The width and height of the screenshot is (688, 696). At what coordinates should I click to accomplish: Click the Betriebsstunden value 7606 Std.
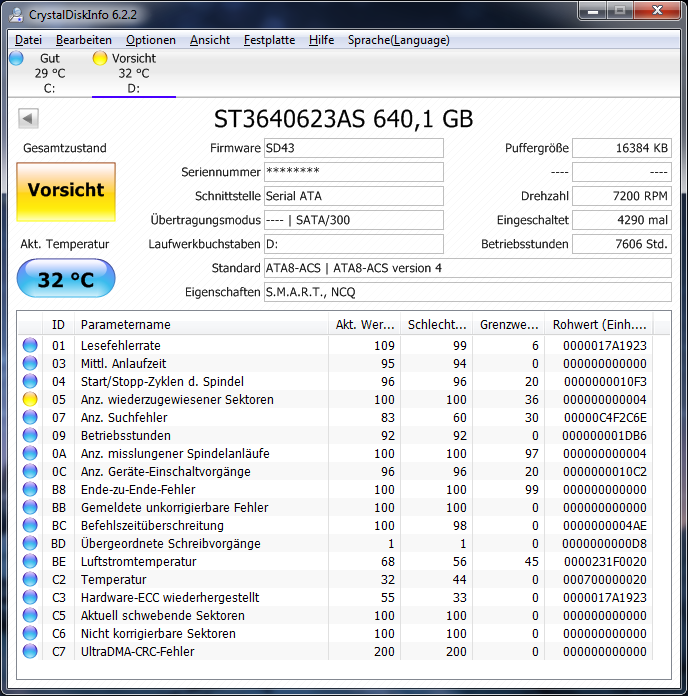[x=622, y=244]
